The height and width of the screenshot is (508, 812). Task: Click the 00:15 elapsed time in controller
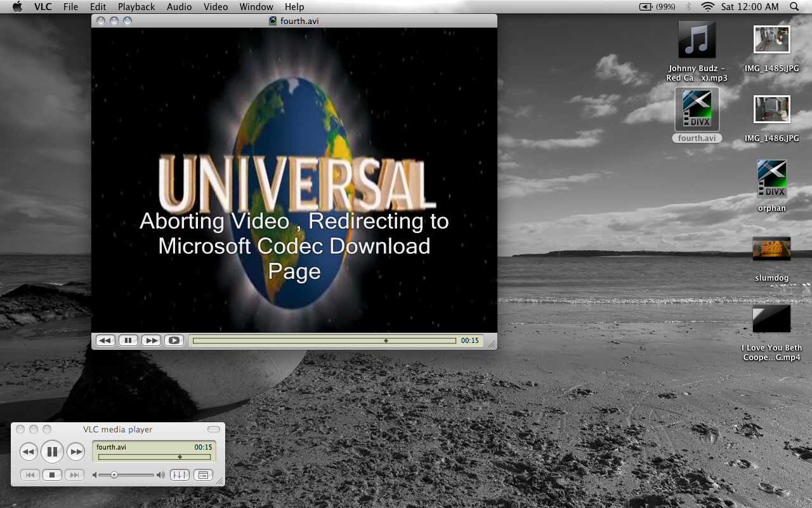coord(203,447)
